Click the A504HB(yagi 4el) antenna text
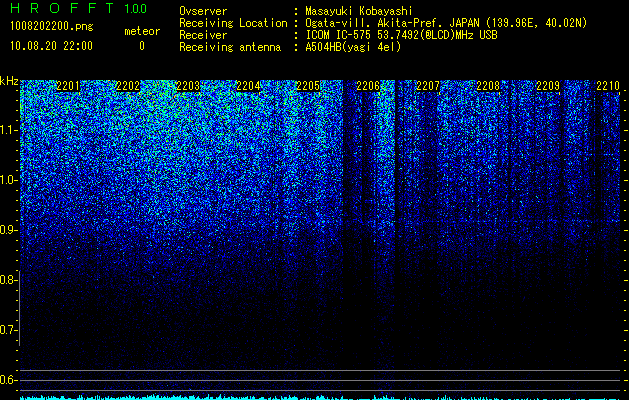Screen dimensions: 629x400 353,47
